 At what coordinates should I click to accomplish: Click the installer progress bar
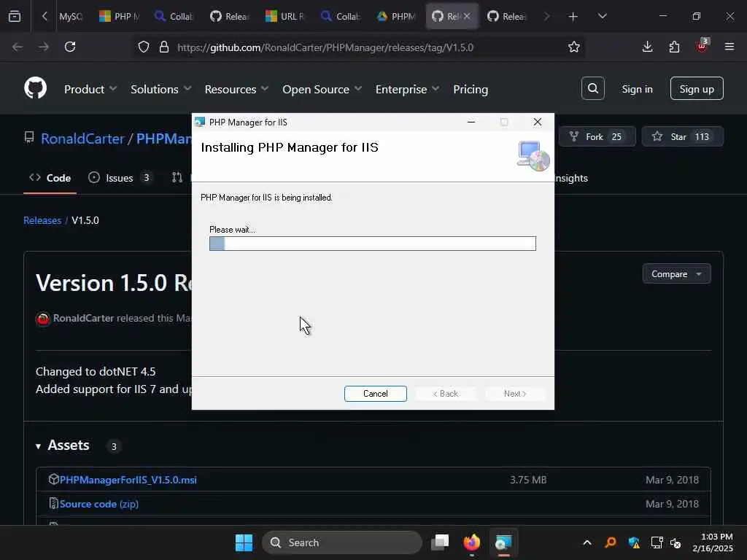373,244
